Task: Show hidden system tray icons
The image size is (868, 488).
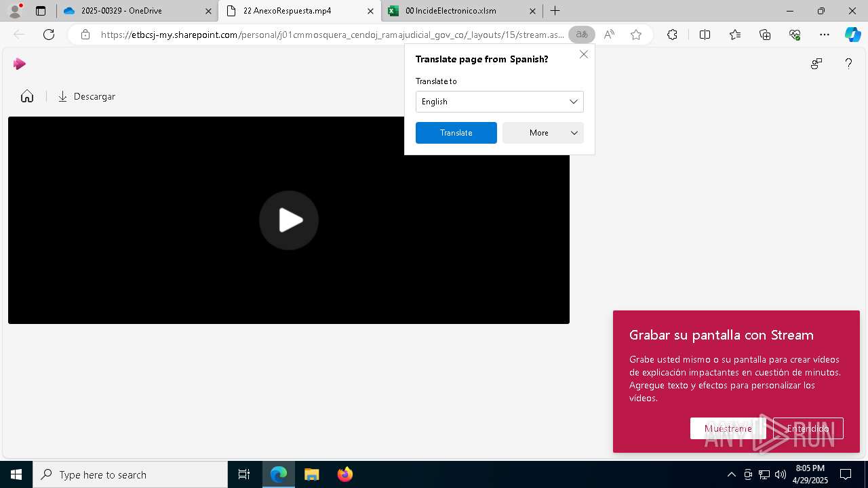Action: (732, 474)
